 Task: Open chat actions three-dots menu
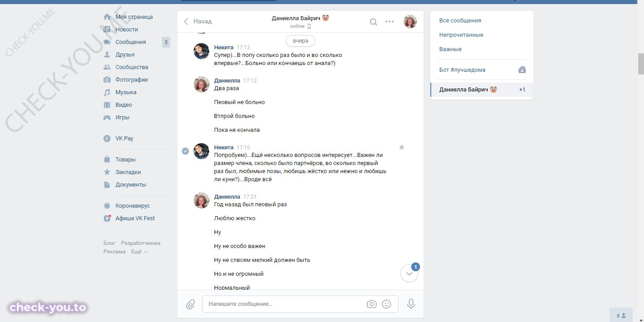click(390, 22)
